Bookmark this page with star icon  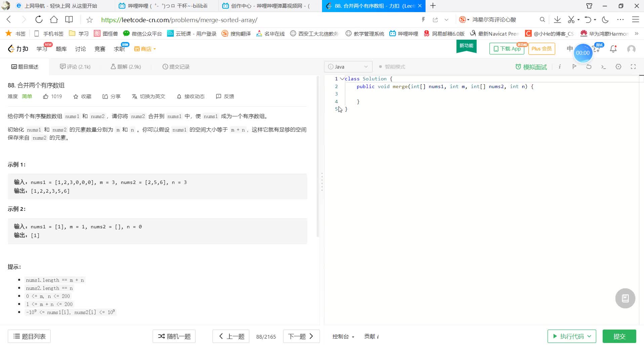[x=89, y=20]
